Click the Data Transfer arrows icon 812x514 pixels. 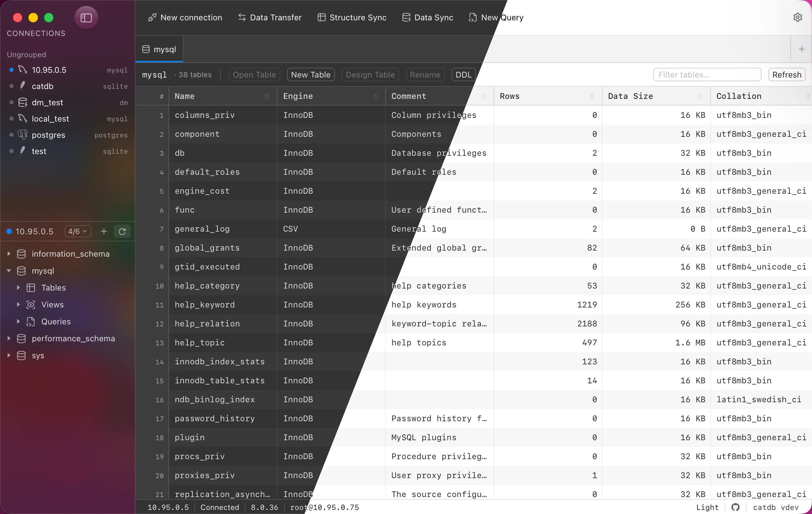click(242, 17)
